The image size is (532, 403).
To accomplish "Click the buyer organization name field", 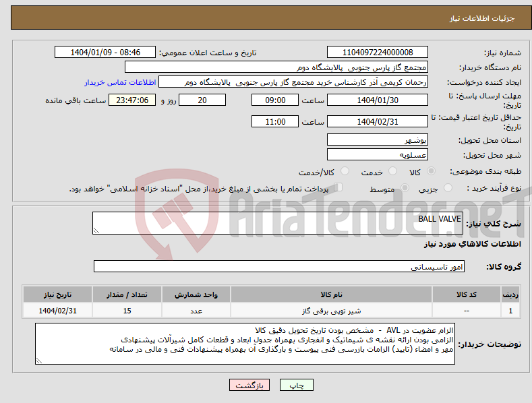I will pyautogui.click(x=276, y=67).
